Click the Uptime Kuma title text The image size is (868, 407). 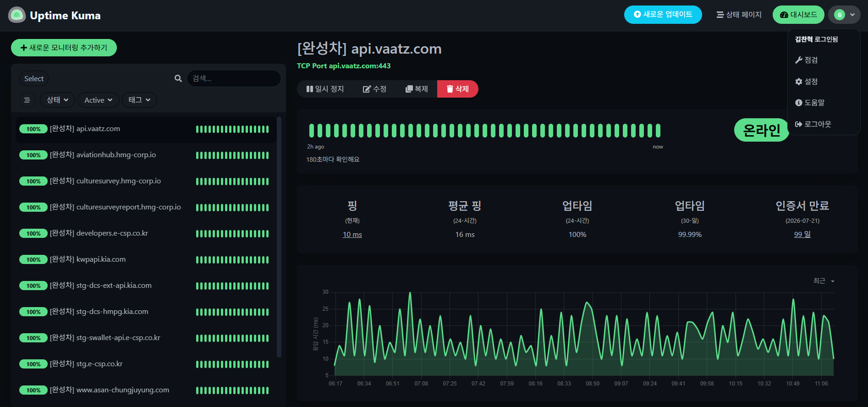tap(65, 16)
